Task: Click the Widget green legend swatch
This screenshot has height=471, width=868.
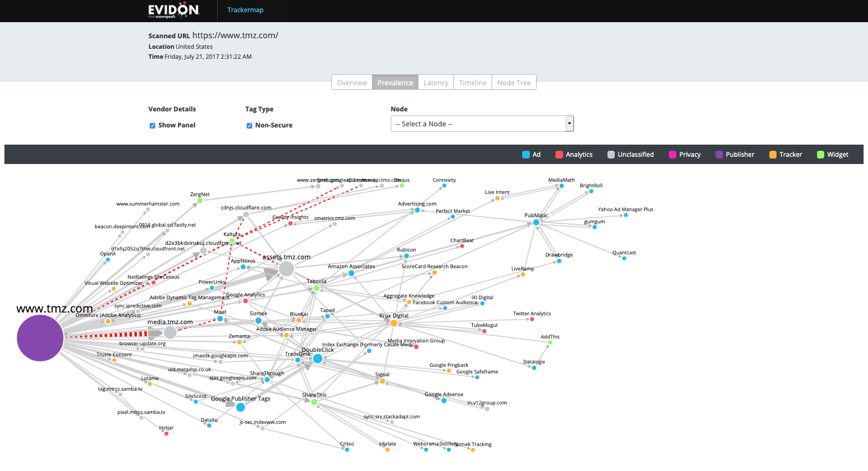Action: point(821,155)
